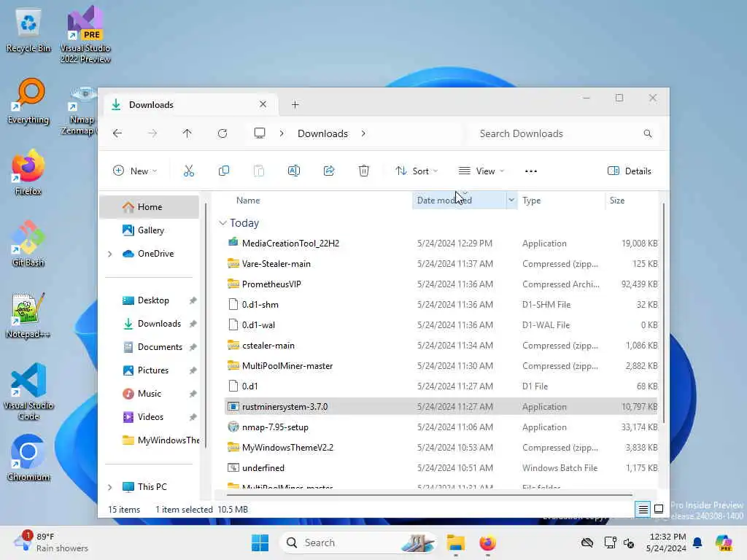Open Firefox from the desktop
This screenshot has width=747, height=560.
(x=28, y=172)
